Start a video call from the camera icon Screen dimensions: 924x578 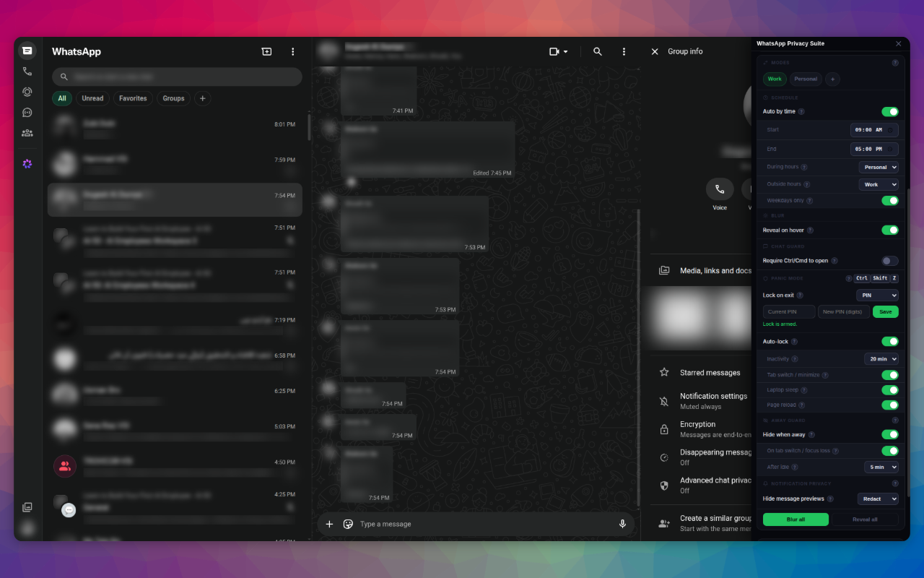point(554,52)
